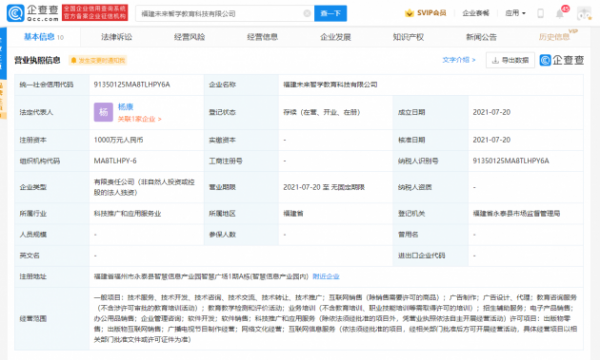Open notifications bell icon
The image size is (600, 360).
point(559,14)
